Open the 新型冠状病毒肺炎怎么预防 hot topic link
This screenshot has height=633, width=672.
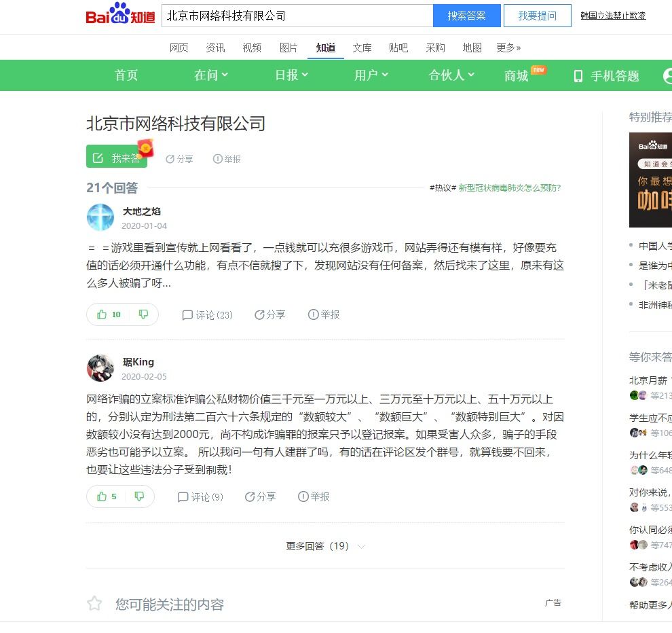(510, 188)
